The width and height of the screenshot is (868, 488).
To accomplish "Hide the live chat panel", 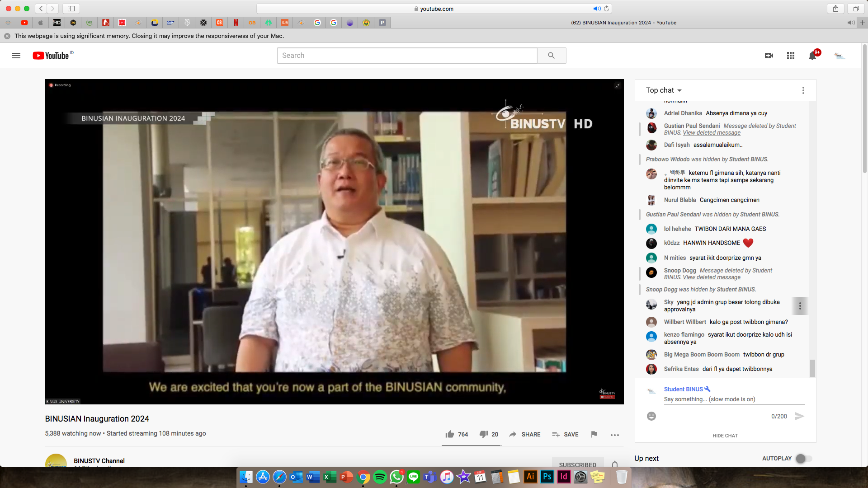I will (725, 436).
